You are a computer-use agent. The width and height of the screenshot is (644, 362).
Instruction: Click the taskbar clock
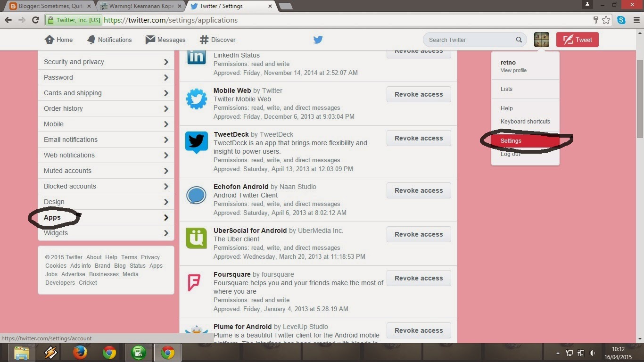pos(618,353)
